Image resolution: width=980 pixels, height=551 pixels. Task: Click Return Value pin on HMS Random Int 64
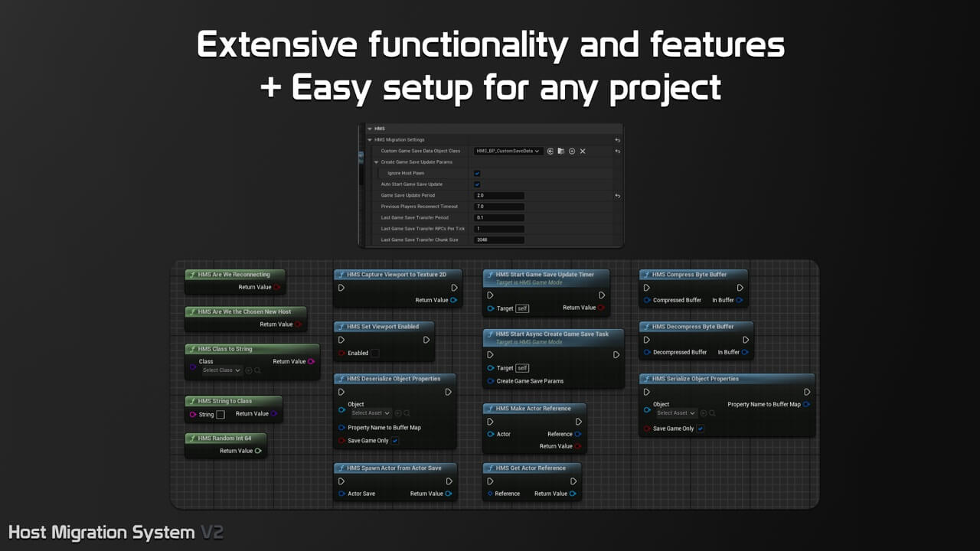[258, 451]
